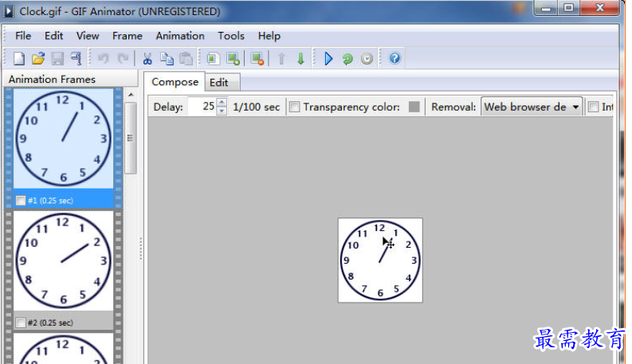Increase the delay with up arrow
The width and height of the screenshot is (632, 364).
point(222,102)
